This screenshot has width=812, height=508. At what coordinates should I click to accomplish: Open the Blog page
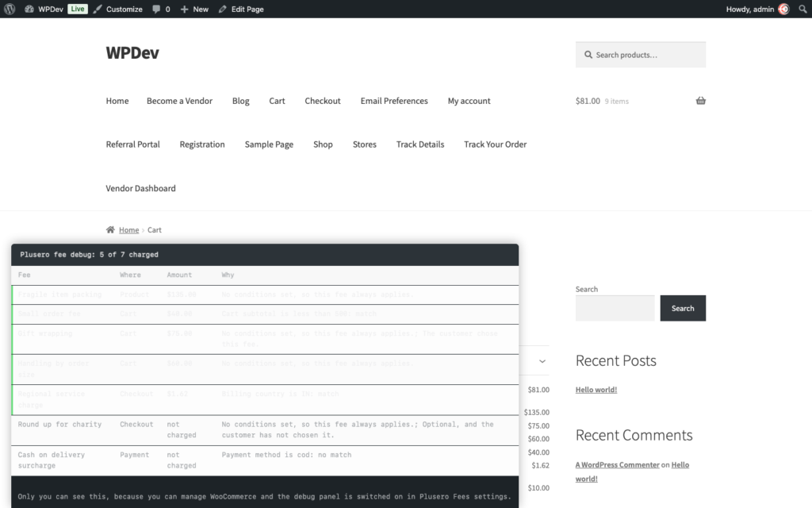pos(240,101)
